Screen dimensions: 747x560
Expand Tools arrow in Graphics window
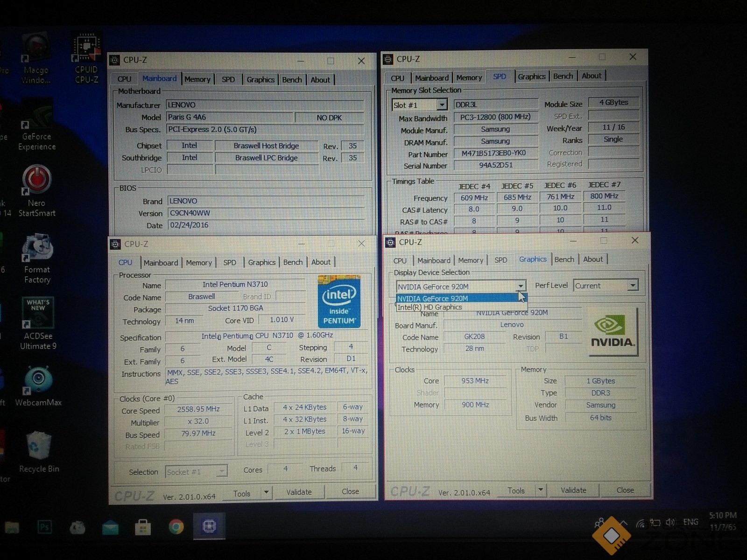pos(540,490)
